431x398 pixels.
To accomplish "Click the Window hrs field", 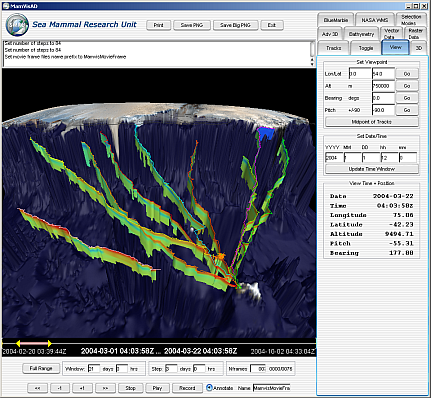I will point(121,369).
